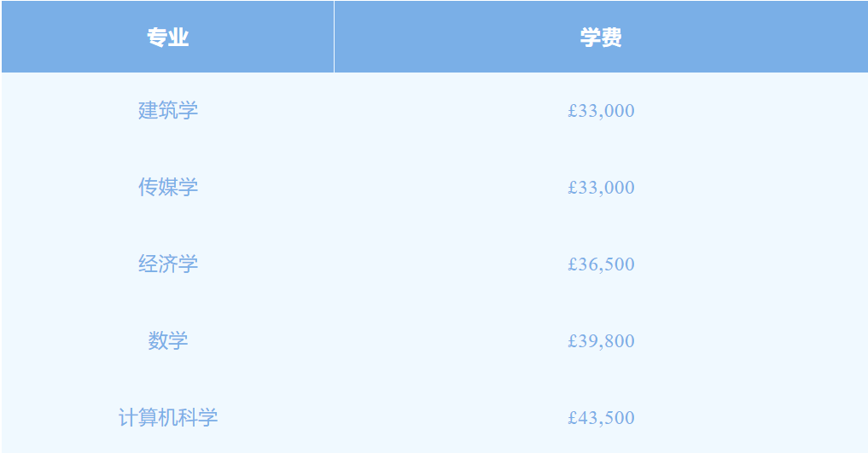Click the highest tuition fee in the table

click(x=601, y=418)
